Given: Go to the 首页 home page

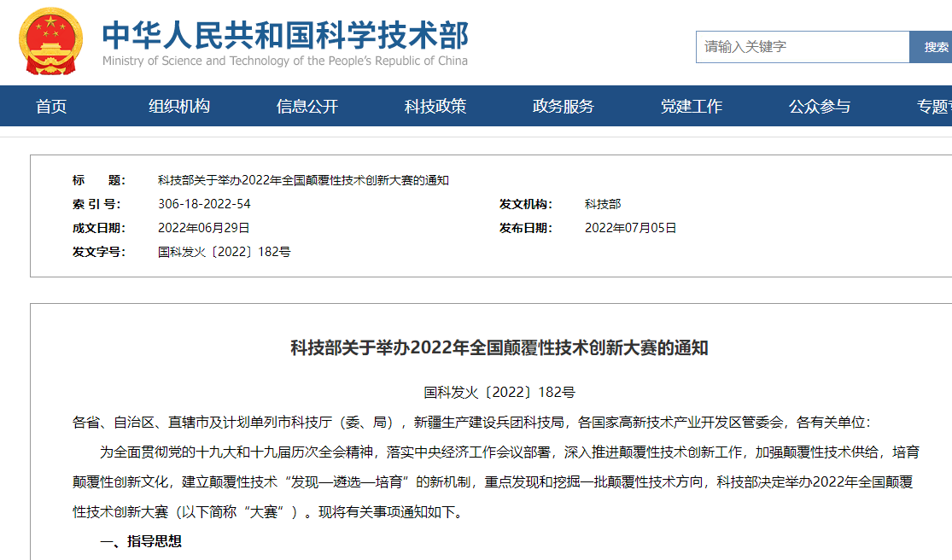Looking at the screenshot, I should 51,107.
